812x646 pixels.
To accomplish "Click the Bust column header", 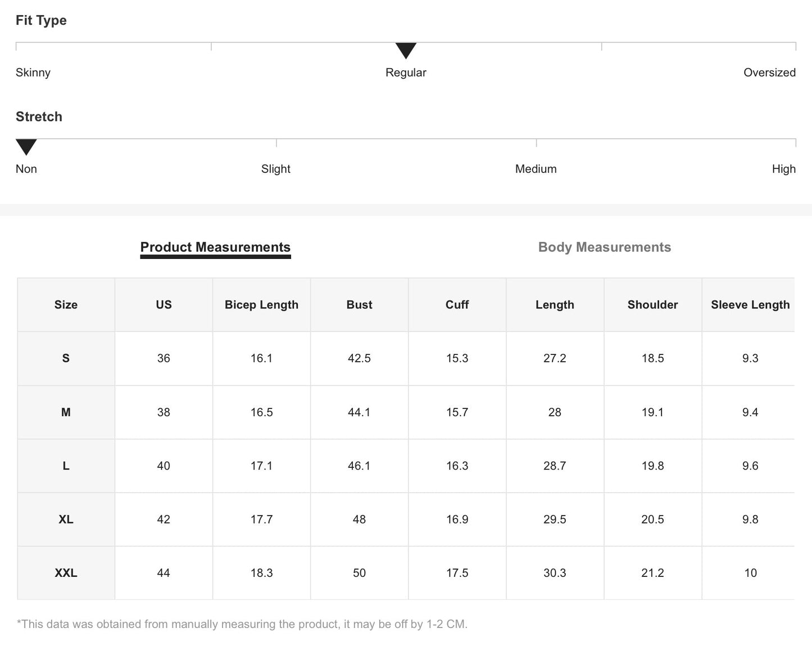I will click(359, 304).
